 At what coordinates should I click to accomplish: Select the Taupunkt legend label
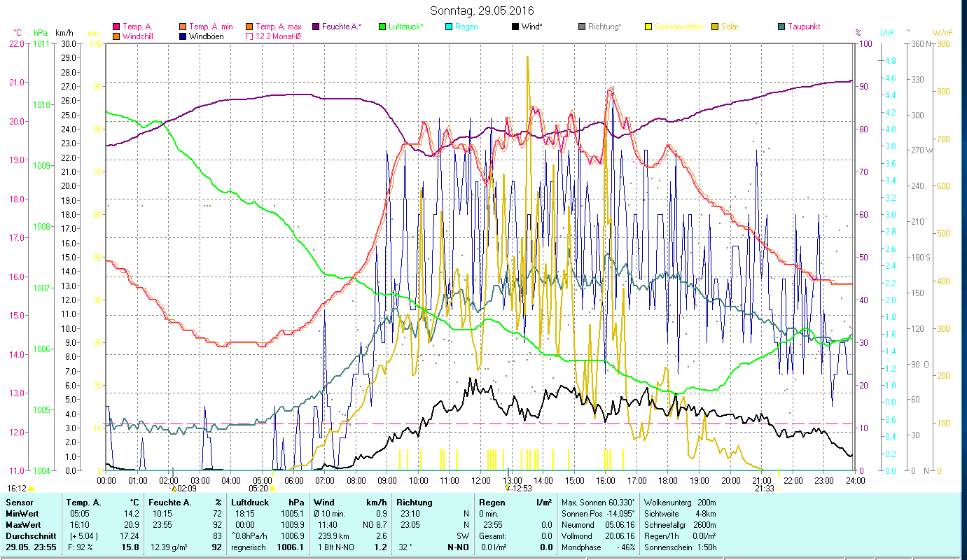[804, 27]
